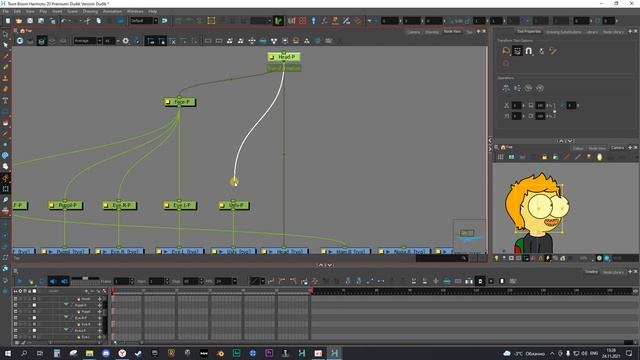
Task: Adjust the Timeline zoom slider
Action: point(85,278)
